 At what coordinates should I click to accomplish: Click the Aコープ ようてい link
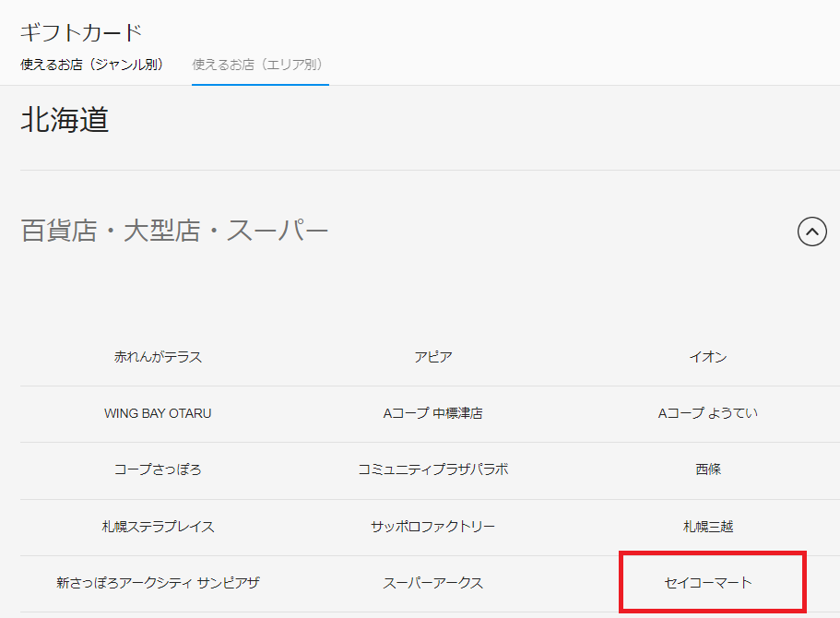(x=708, y=413)
